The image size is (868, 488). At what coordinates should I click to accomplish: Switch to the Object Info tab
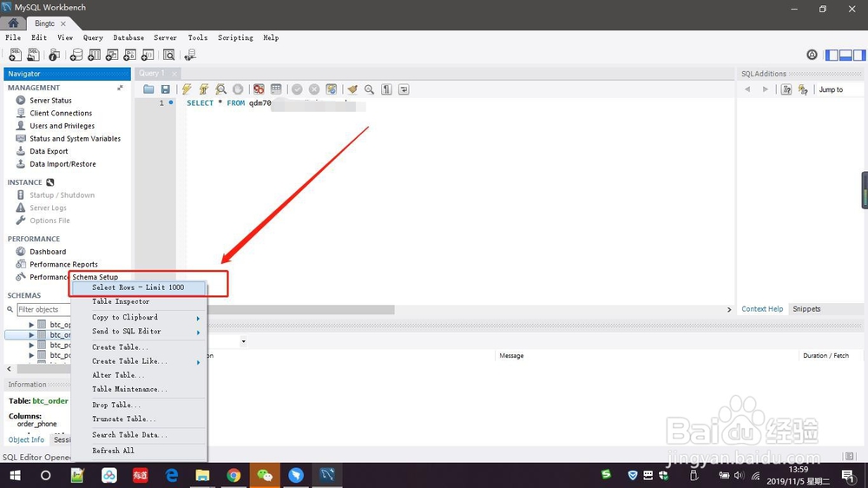click(26, 440)
